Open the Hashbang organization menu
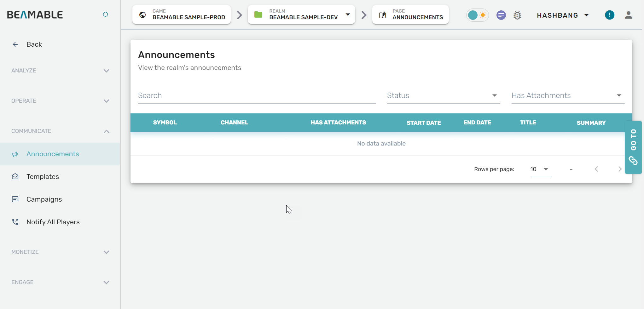The width and height of the screenshot is (644, 309). [x=563, y=15]
